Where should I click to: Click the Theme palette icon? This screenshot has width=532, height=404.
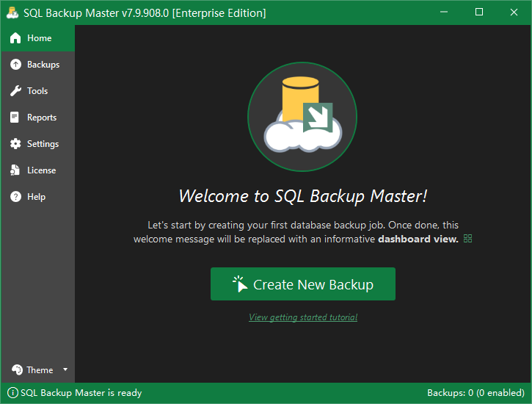[18, 369]
